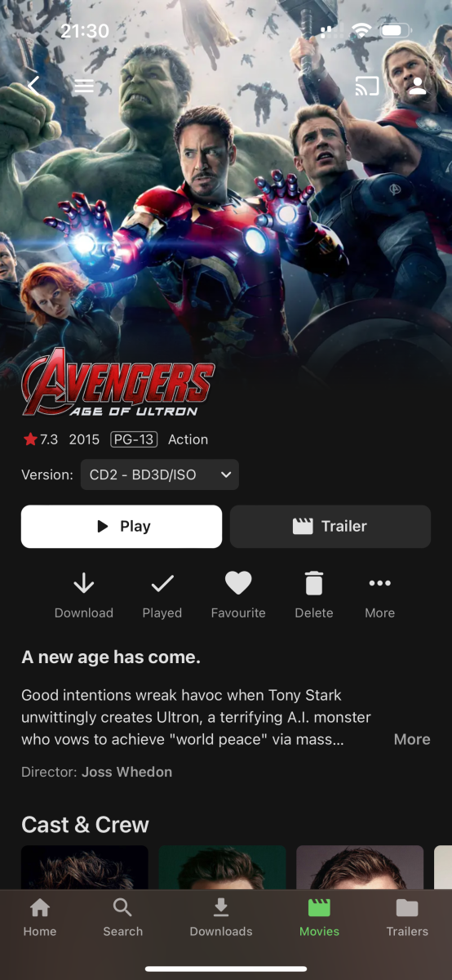Image resolution: width=452 pixels, height=980 pixels.
Task: Play the Avengers movie
Action: [x=122, y=527]
